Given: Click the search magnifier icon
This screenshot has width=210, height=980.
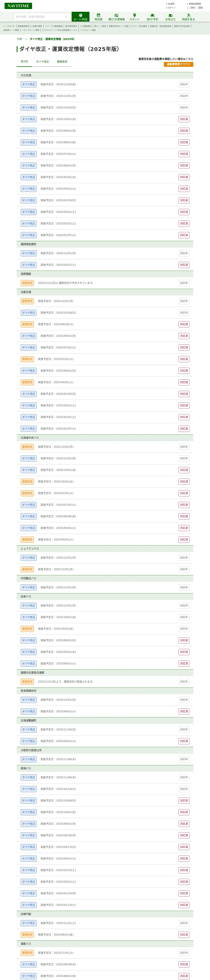Looking at the screenshot, I should (66, 17).
